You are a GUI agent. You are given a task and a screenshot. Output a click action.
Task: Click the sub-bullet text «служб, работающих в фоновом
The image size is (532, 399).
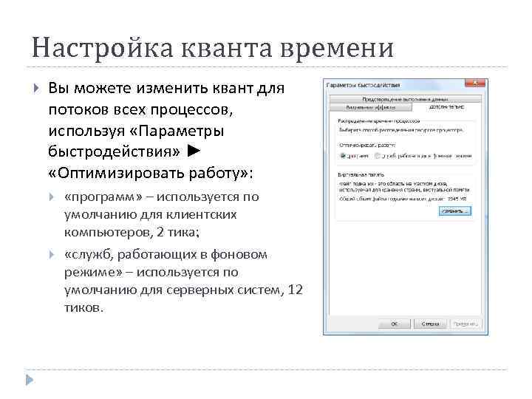(166, 255)
